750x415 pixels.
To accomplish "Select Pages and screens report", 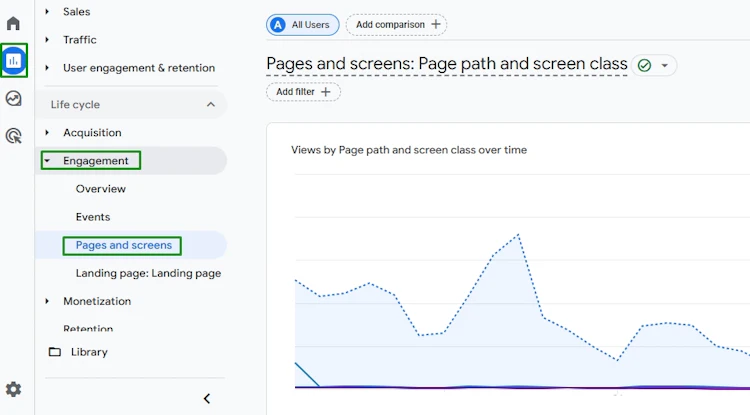I will pyautogui.click(x=123, y=245).
